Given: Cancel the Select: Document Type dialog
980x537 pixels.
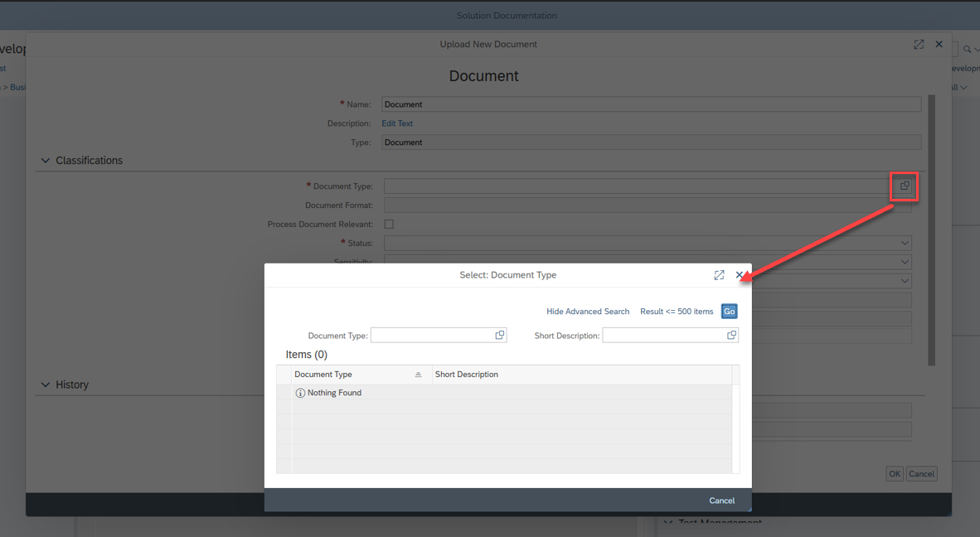Looking at the screenshot, I should pyautogui.click(x=721, y=501).
